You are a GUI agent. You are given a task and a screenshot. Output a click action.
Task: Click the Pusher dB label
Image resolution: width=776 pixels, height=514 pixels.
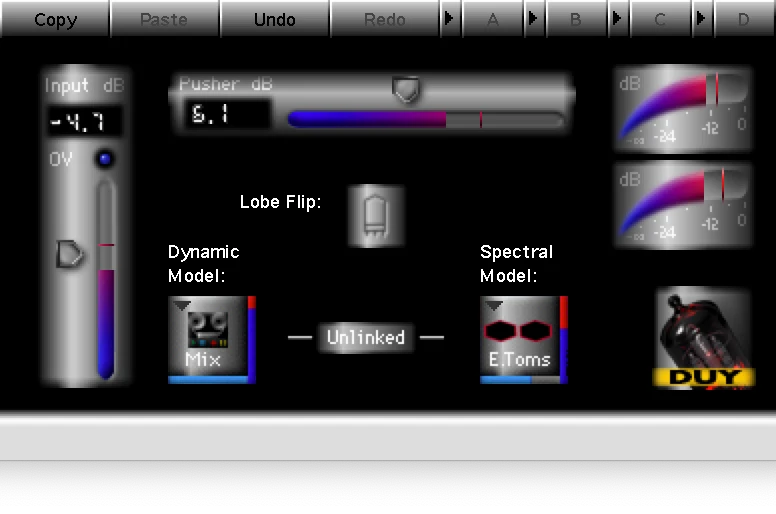[226, 84]
